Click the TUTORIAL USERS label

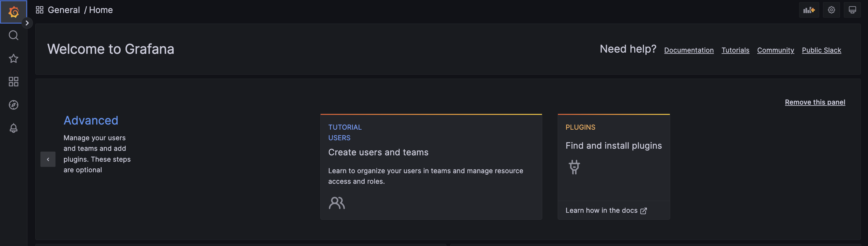[345, 132]
